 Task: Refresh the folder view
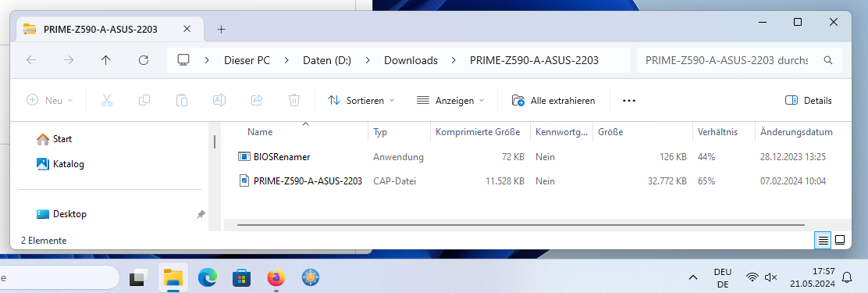tap(144, 60)
